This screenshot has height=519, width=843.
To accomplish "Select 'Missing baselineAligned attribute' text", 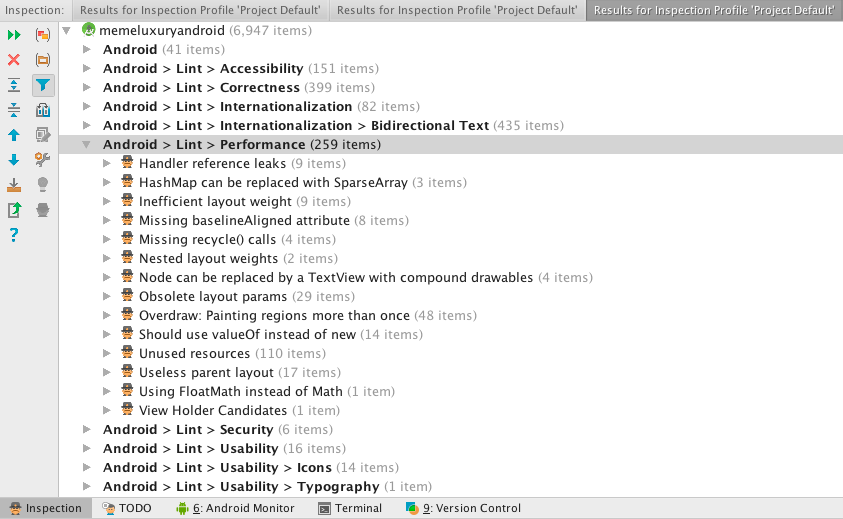I will pyautogui.click(x=244, y=220).
